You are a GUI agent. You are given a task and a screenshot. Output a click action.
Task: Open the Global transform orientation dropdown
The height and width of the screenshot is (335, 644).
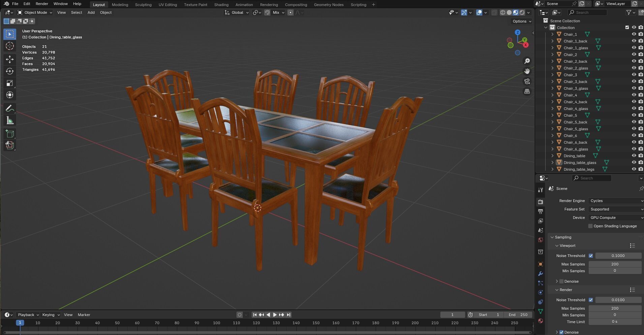click(237, 12)
